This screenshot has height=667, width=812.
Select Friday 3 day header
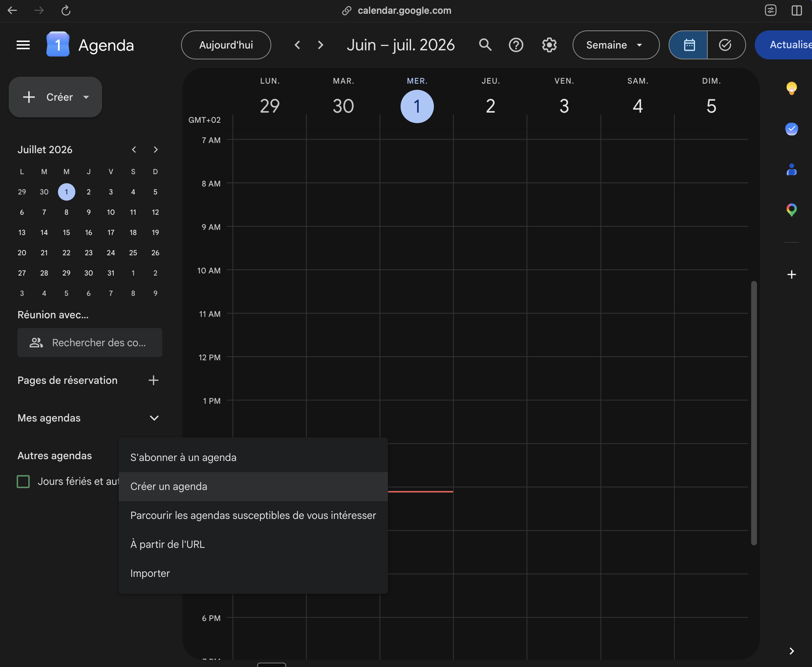[x=564, y=106]
